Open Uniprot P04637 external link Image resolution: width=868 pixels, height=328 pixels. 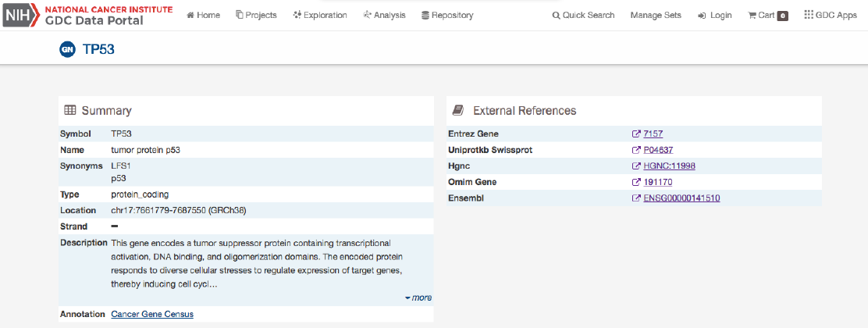pos(658,150)
